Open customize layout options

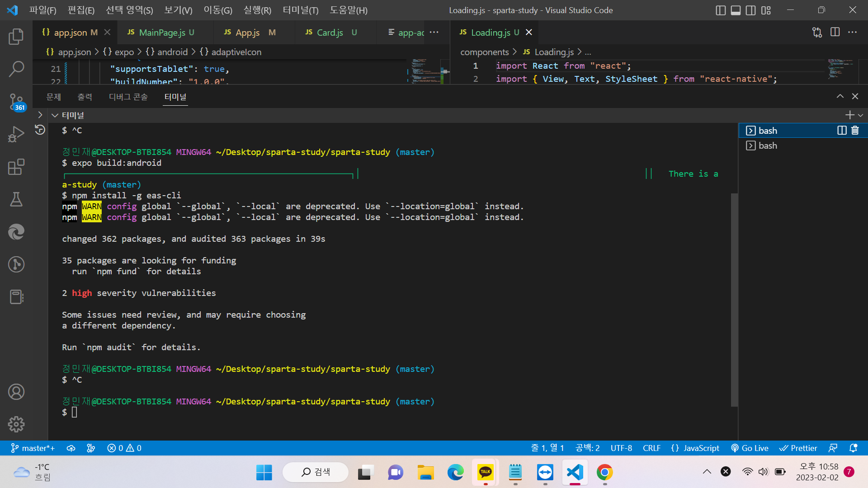pyautogui.click(x=766, y=10)
